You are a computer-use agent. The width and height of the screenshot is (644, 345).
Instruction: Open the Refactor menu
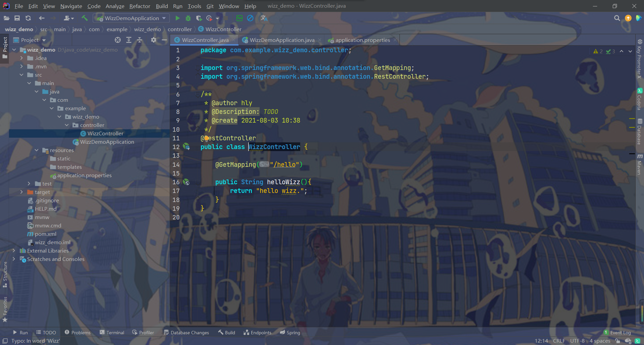[x=140, y=6]
